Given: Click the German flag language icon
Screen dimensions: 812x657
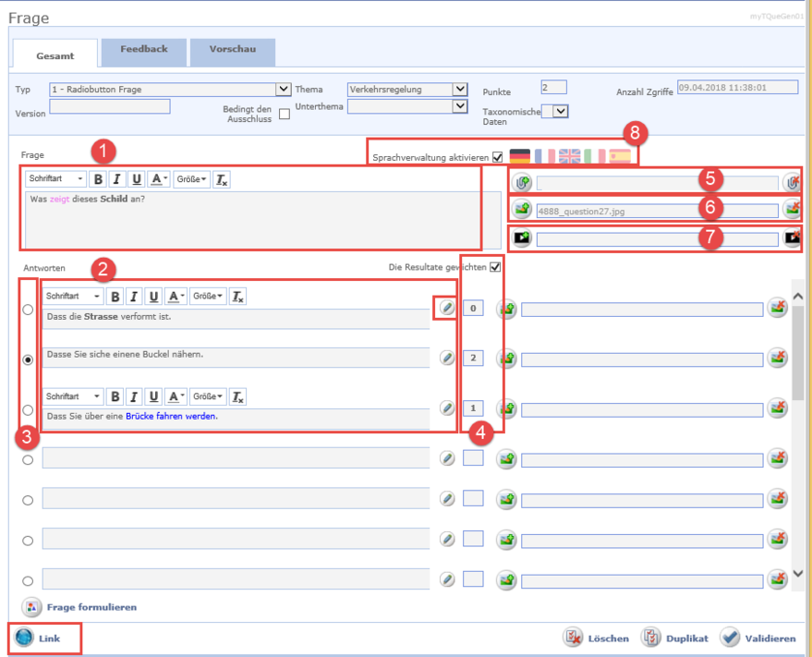Looking at the screenshot, I should [520, 157].
